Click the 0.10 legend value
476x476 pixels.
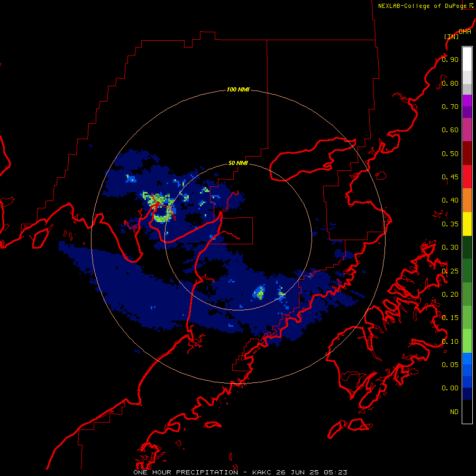coord(450,342)
